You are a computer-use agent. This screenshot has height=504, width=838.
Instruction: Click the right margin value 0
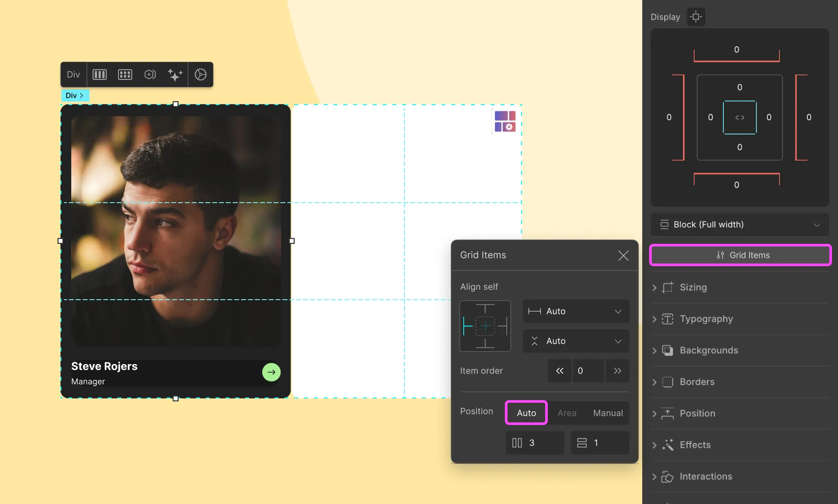pos(809,117)
